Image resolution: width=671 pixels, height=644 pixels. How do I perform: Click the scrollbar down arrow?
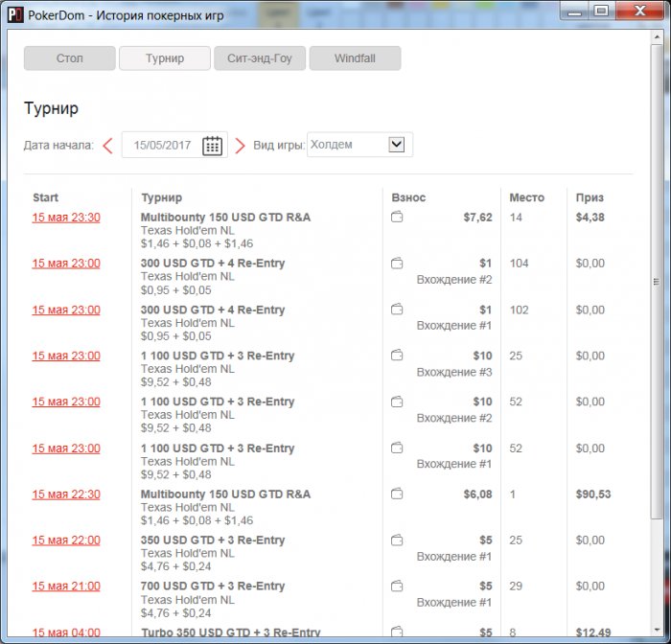[657, 630]
